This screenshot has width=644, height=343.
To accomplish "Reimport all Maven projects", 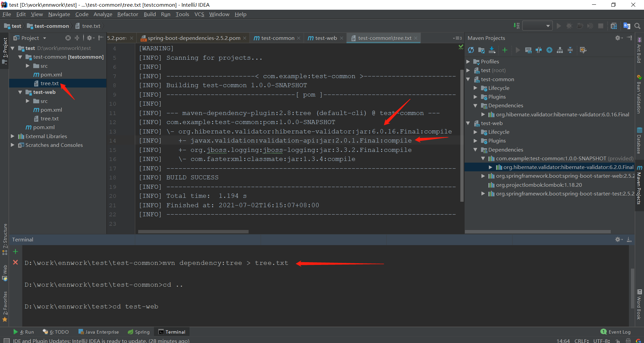I will [x=471, y=50].
